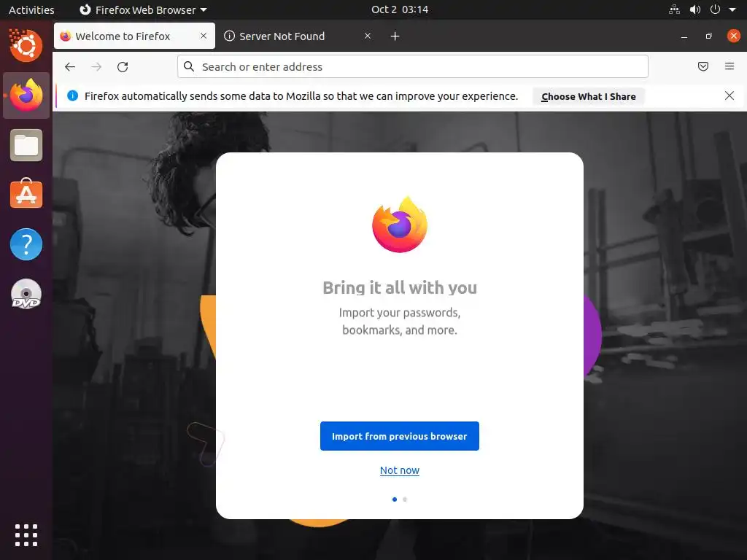This screenshot has width=747, height=560.
Task: Close Firefox with the orange X button
Action: tap(734, 36)
